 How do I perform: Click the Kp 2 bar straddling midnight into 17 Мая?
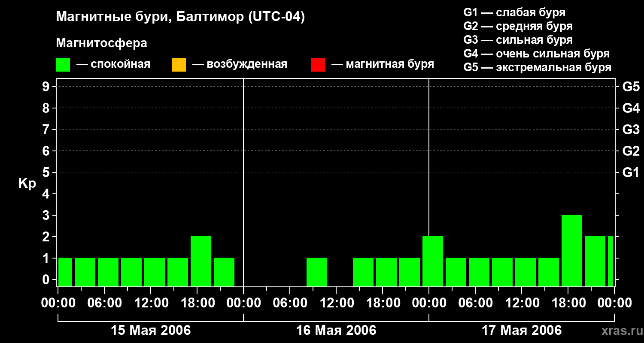click(x=433, y=261)
